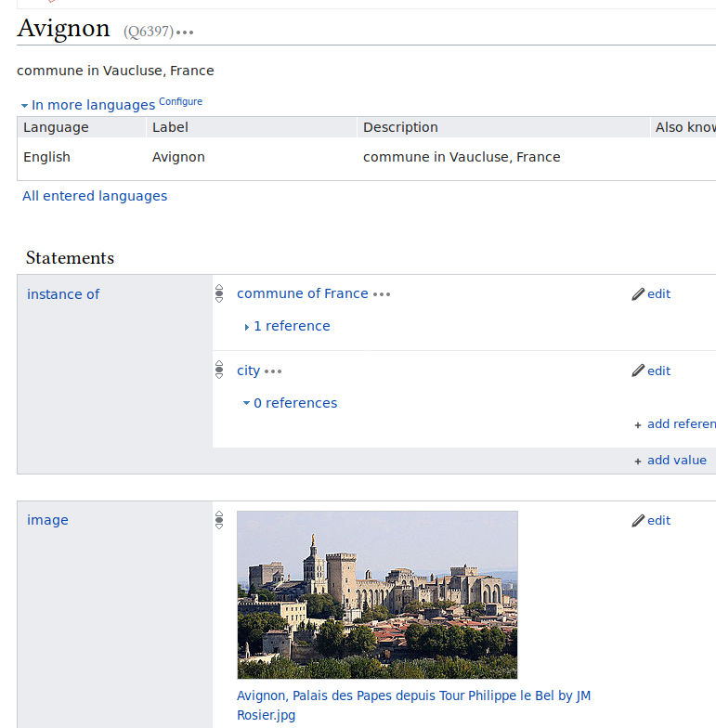Open the instance of property link
This screenshot has height=728, width=716.
click(x=63, y=294)
